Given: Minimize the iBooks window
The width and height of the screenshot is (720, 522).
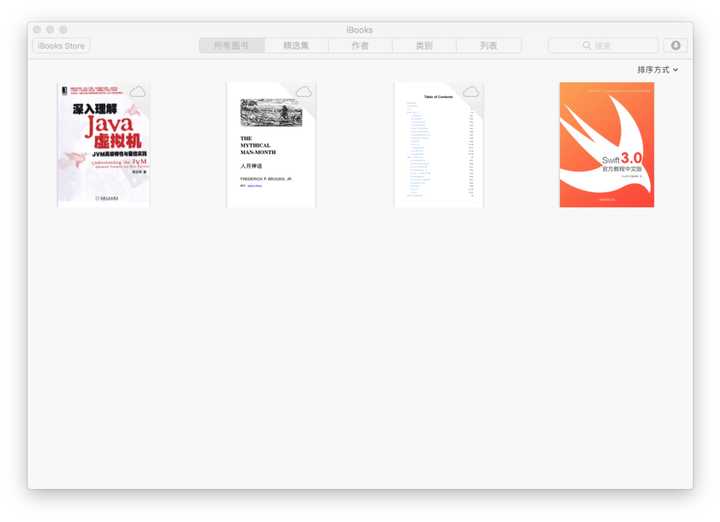Looking at the screenshot, I should click(x=50, y=29).
